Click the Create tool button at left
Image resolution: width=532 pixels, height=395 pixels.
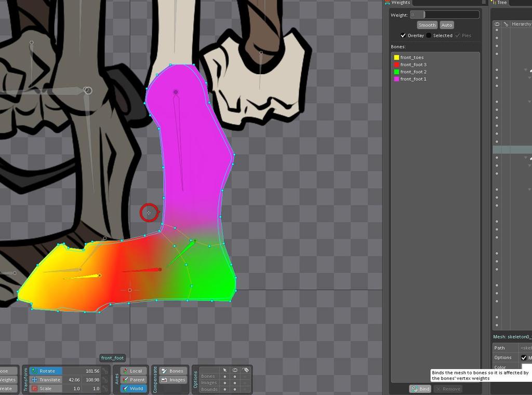[8, 389]
